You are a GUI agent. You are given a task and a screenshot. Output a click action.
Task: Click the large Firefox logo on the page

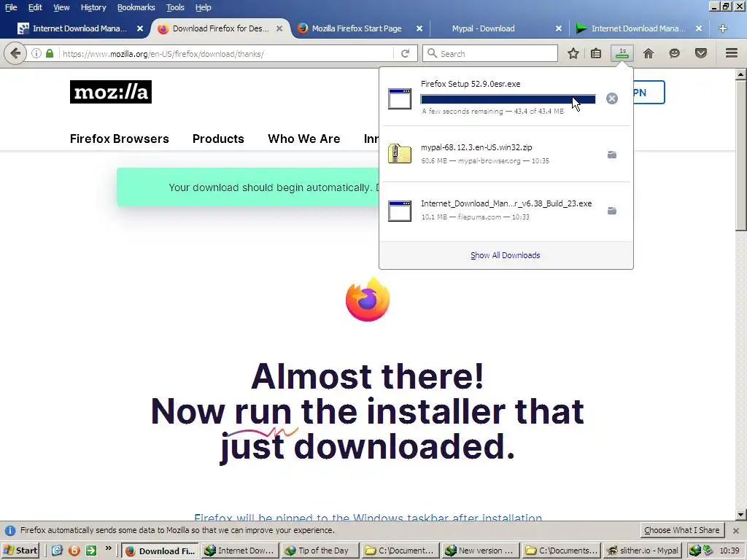368,300
